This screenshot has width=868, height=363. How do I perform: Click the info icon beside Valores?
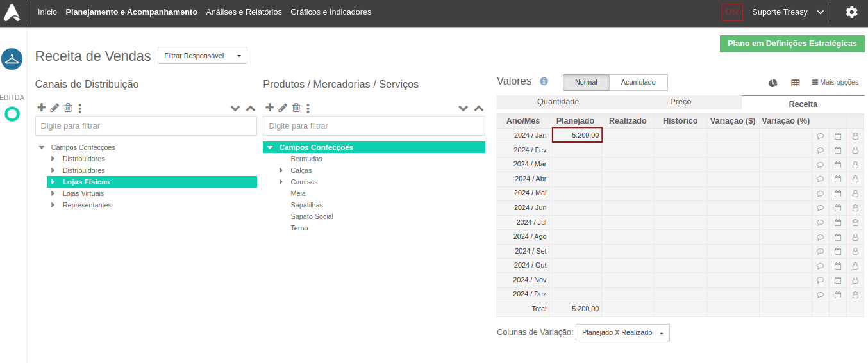tap(544, 81)
